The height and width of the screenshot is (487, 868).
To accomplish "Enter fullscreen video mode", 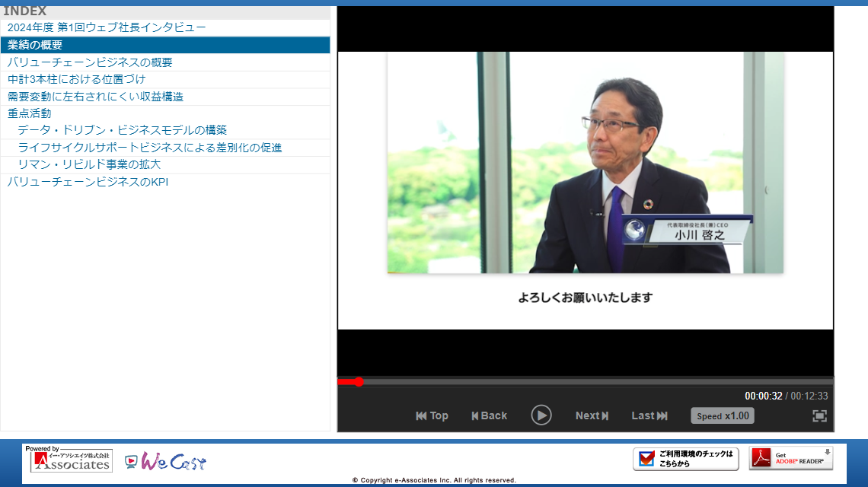I will point(819,415).
